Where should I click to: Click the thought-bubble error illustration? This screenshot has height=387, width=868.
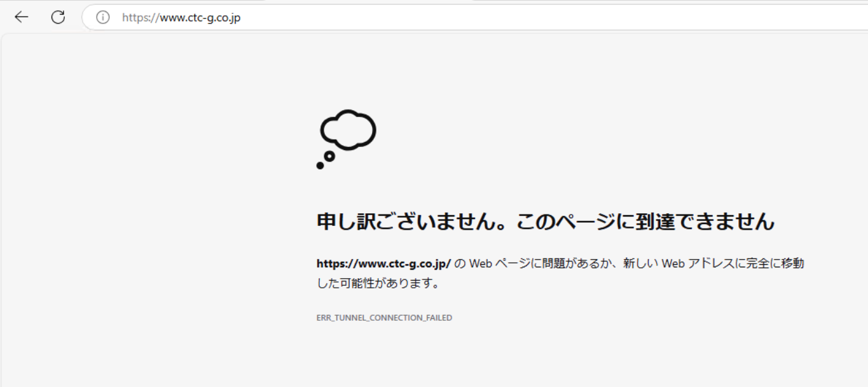pyautogui.click(x=347, y=139)
